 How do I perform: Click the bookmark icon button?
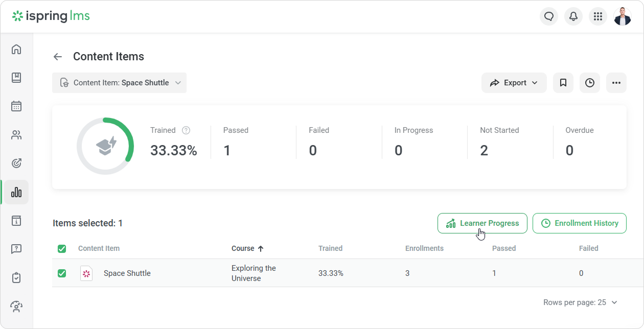coord(563,83)
